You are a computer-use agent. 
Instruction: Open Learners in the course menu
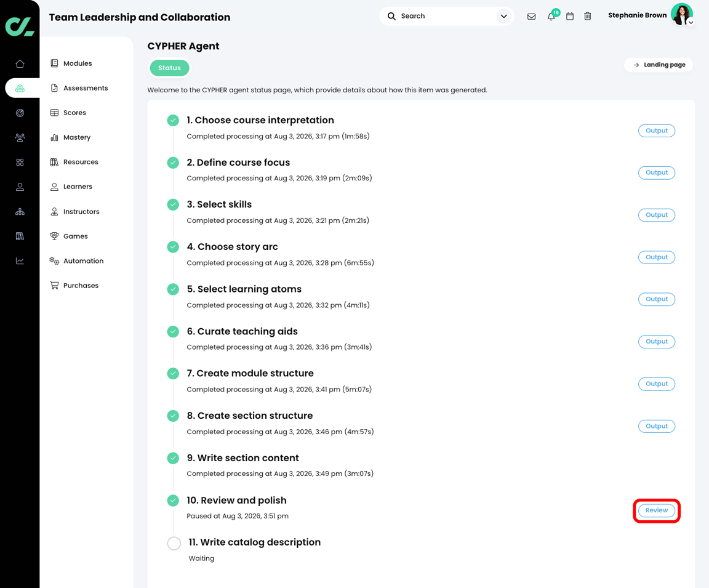click(x=71, y=187)
